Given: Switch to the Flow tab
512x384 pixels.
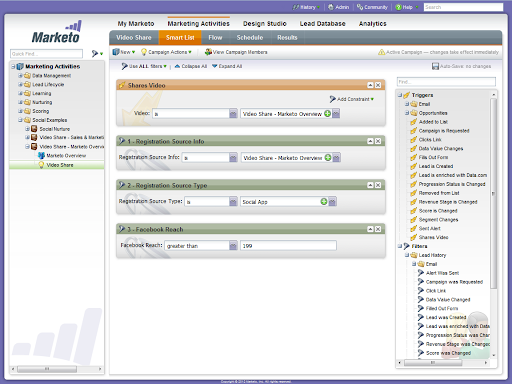Looking at the screenshot, I should (x=215, y=38).
